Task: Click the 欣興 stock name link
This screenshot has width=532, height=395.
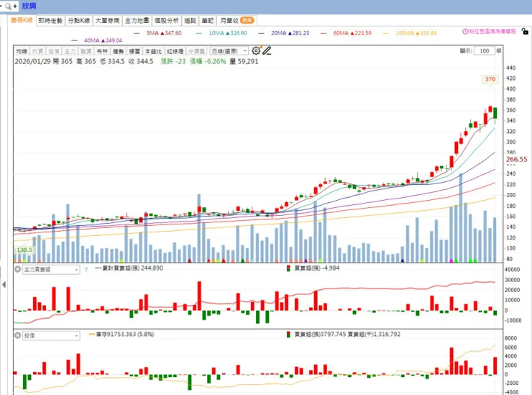Action: pos(29,6)
